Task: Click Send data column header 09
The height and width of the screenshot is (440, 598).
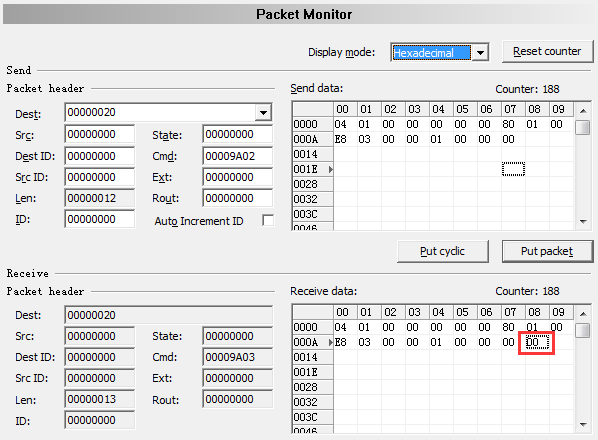Action: point(561,109)
